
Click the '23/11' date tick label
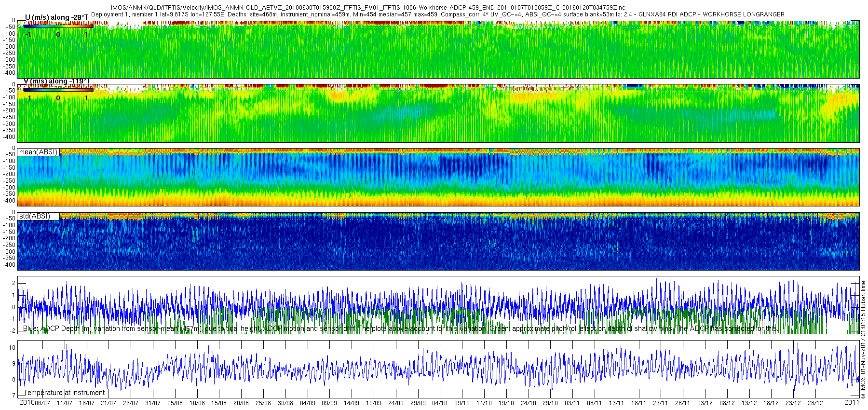661,403
